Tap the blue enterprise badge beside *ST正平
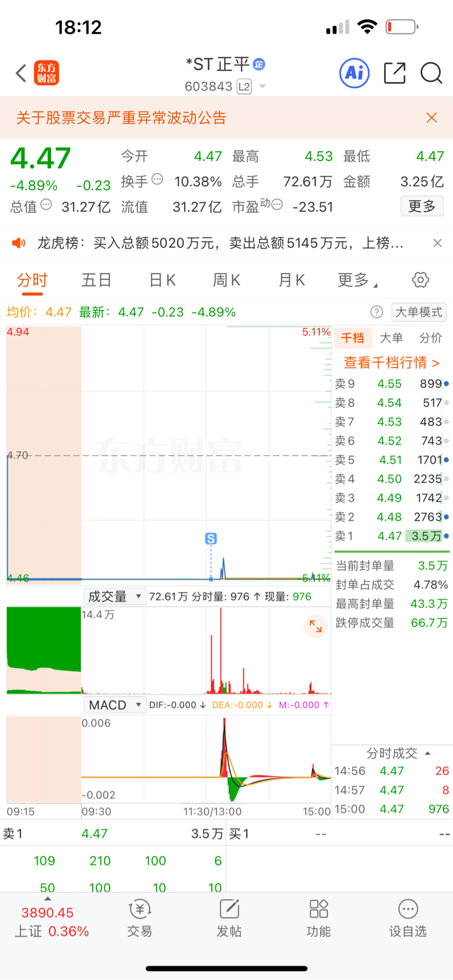453x980 pixels. tap(259, 64)
